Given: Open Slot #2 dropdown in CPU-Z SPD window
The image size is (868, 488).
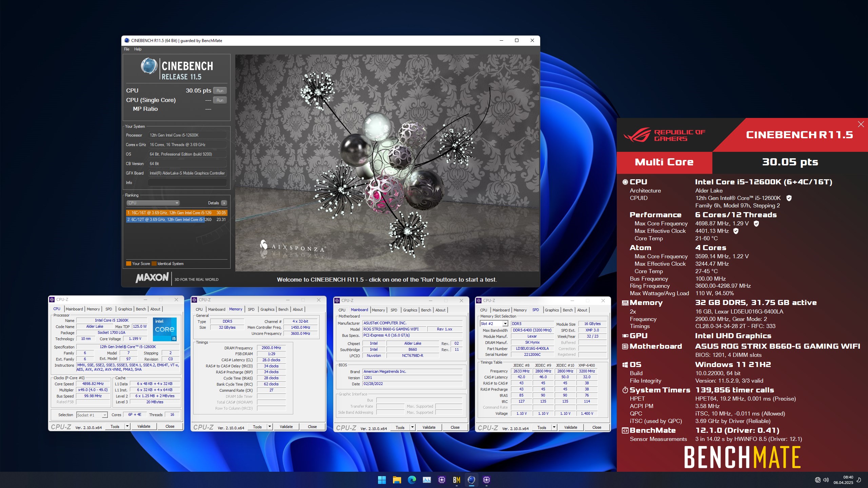Looking at the screenshot, I should click(494, 324).
